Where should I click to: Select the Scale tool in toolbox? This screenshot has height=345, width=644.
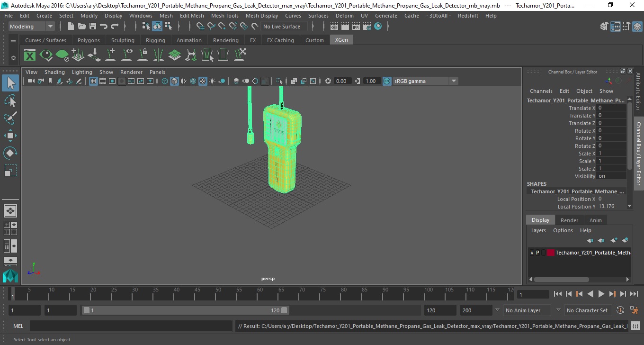10,171
